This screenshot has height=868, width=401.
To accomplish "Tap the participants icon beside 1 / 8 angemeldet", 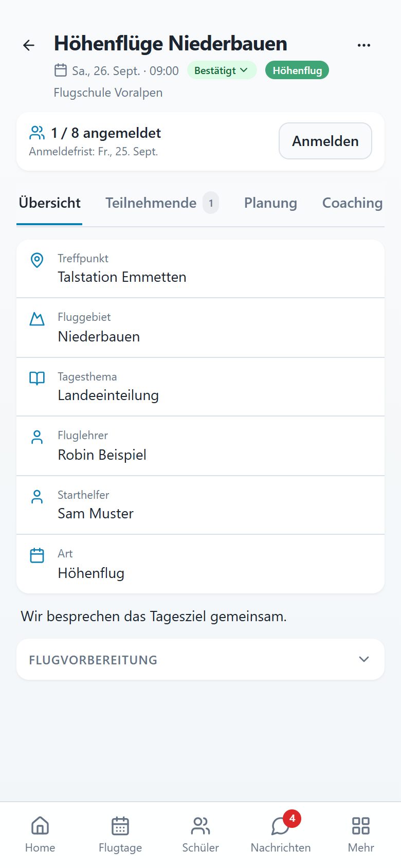I will (37, 133).
